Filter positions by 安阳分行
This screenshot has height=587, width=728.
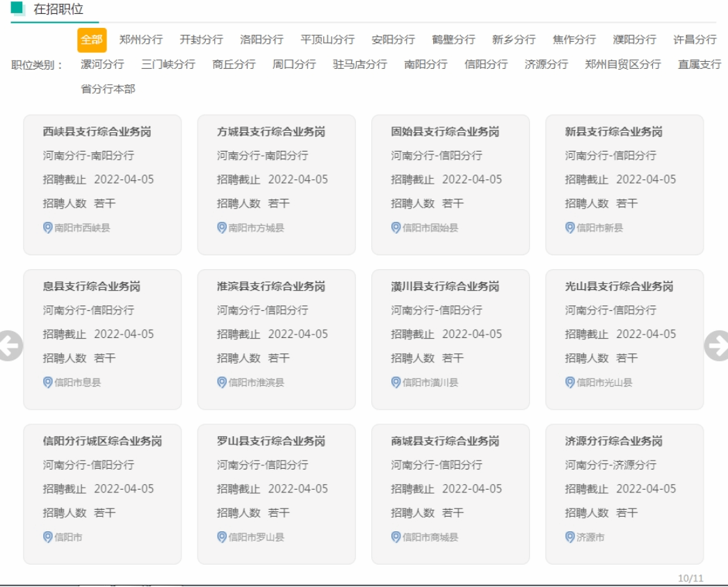pos(394,40)
